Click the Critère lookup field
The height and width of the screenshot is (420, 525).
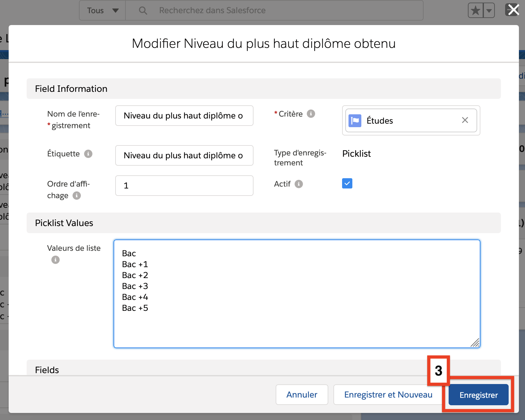click(411, 120)
